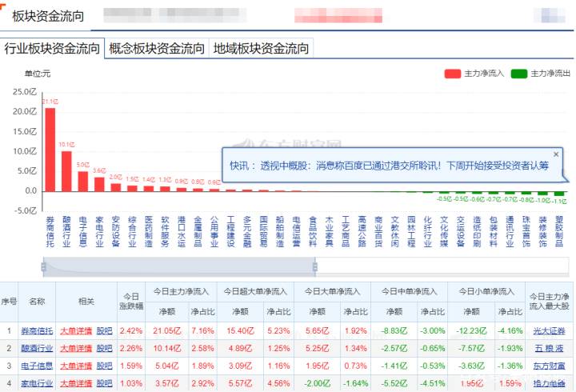
Task: Click the 酿酒行业 bar in chart
Action: (66, 171)
